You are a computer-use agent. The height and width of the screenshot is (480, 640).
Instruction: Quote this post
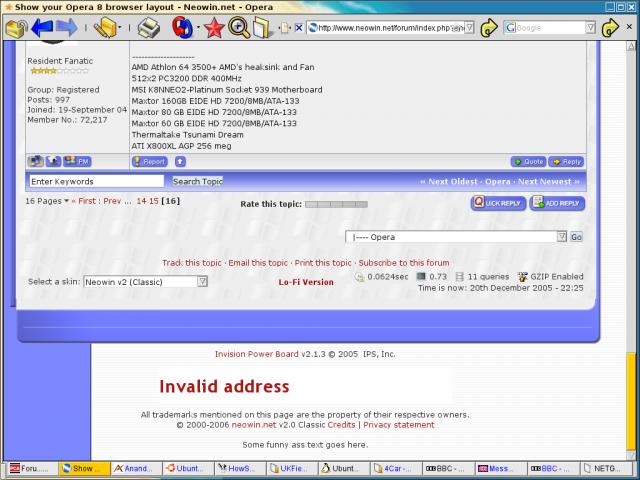click(529, 162)
